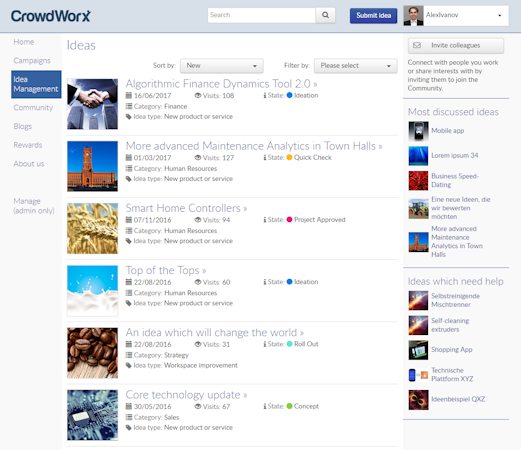Click the tag icon on Smart Home Controllers
This screenshot has height=450, width=521.
pos(129,241)
